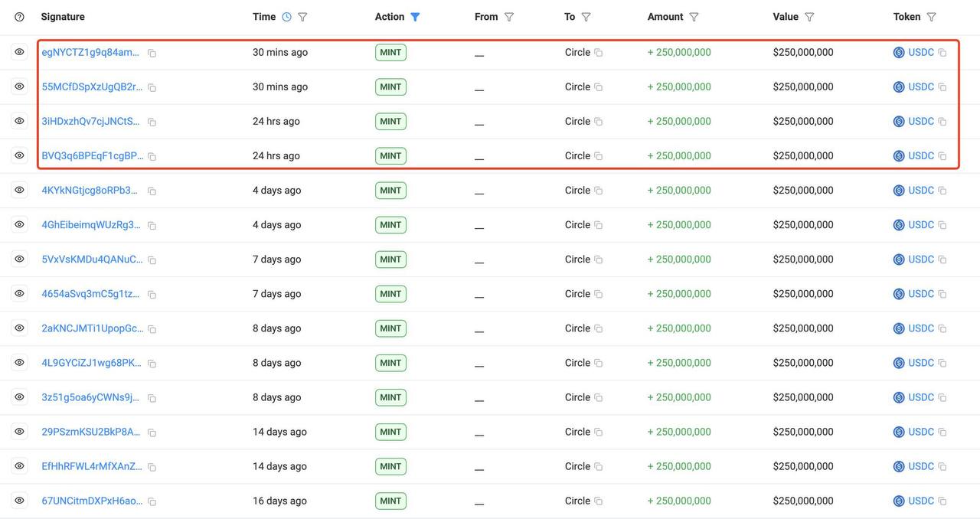Copy the 67UNCitmDXPxH6ao signature
This screenshot has width=980, height=519.
click(152, 501)
